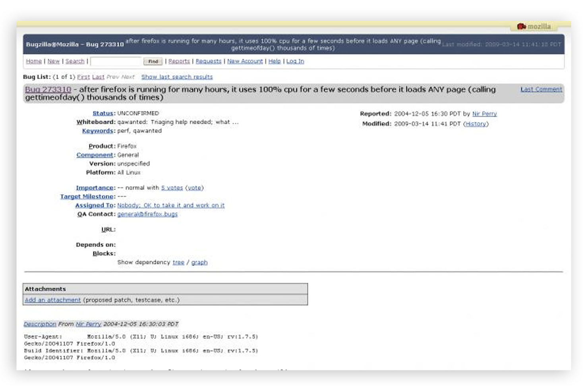Click the New Account link
This screenshot has height=392, width=588.
tap(245, 61)
